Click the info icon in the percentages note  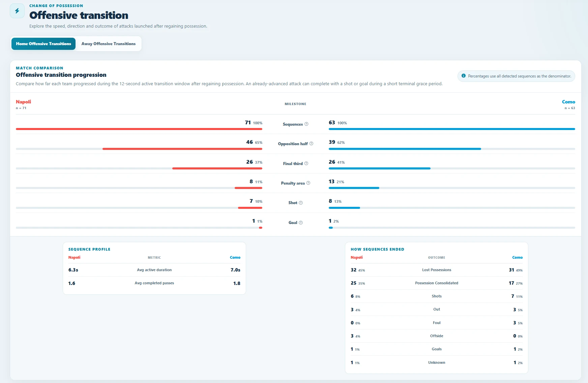pyautogui.click(x=464, y=76)
